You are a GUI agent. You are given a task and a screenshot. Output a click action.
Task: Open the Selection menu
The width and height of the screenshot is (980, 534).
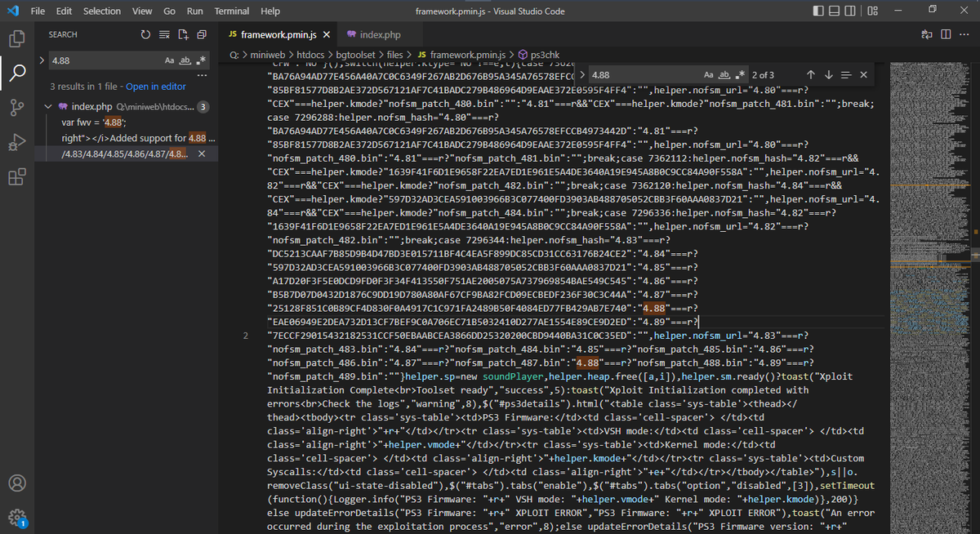point(101,11)
